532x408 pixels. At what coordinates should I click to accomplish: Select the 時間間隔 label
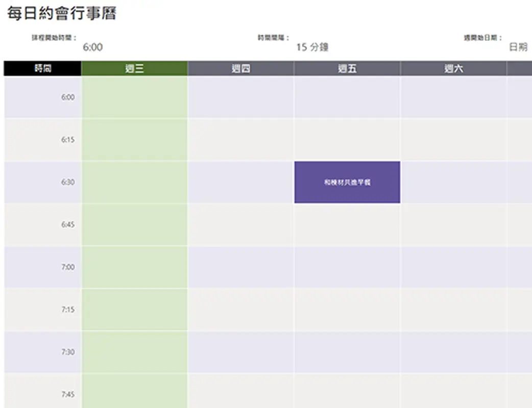(273, 36)
